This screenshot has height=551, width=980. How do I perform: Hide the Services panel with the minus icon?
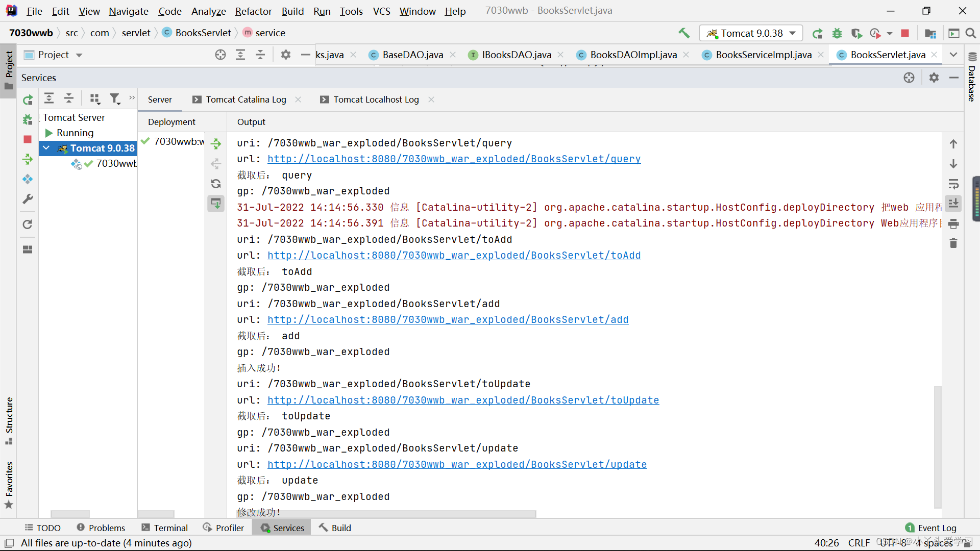click(x=954, y=78)
